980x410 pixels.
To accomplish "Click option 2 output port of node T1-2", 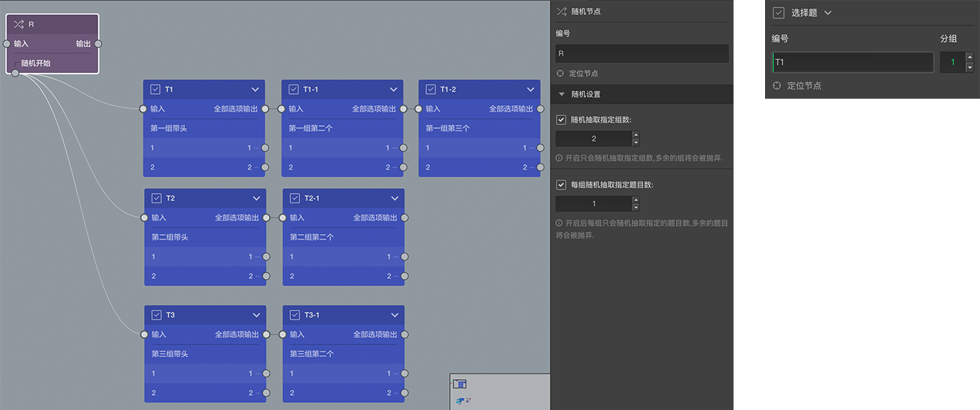I will (x=540, y=167).
